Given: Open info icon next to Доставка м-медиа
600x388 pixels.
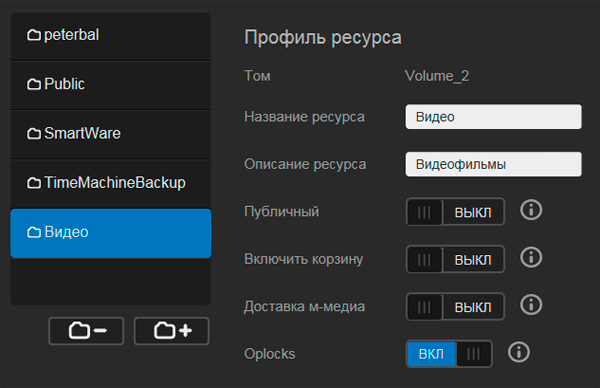Looking at the screenshot, I should point(531,305).
